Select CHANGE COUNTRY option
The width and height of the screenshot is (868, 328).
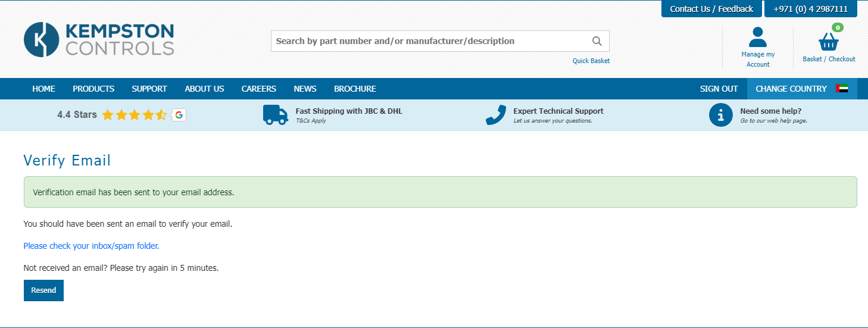791,89
